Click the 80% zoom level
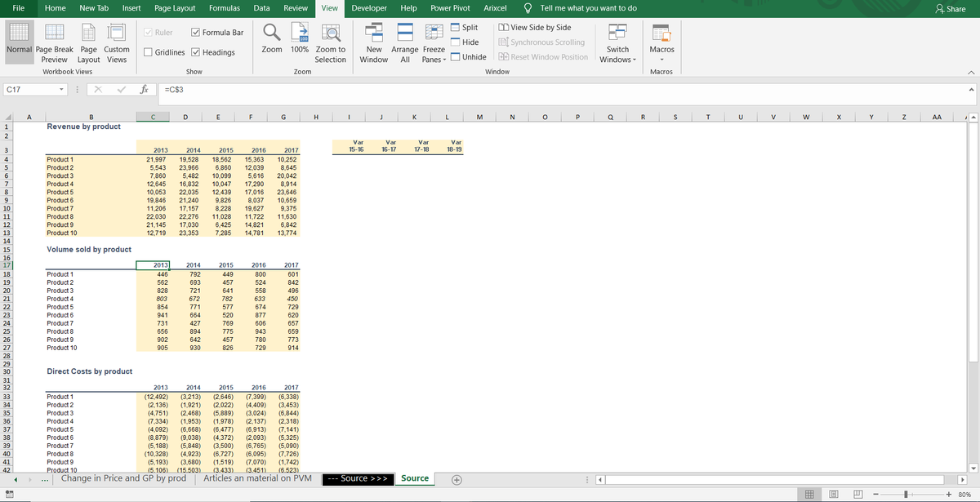This screenshot has width=980, height=502. [x=964, y=494]
